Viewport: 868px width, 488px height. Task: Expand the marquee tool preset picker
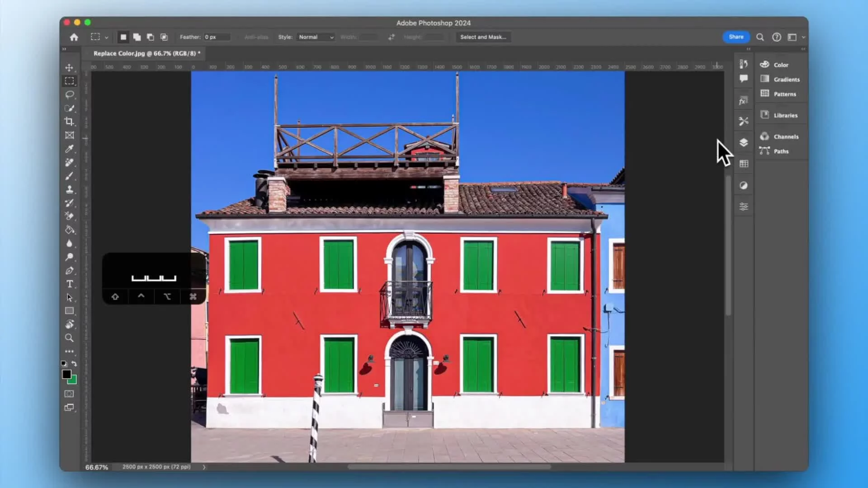(x=106, y=38)
